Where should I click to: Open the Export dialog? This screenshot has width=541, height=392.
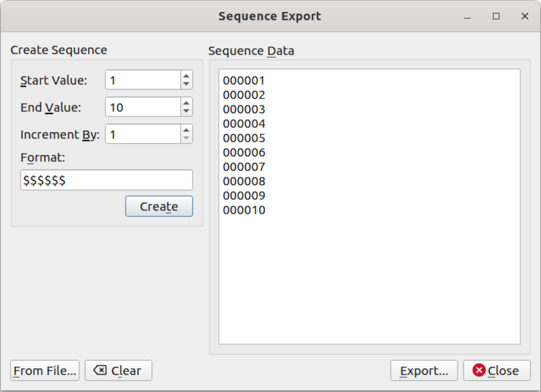pyautogui.click(x=424, y=370)
